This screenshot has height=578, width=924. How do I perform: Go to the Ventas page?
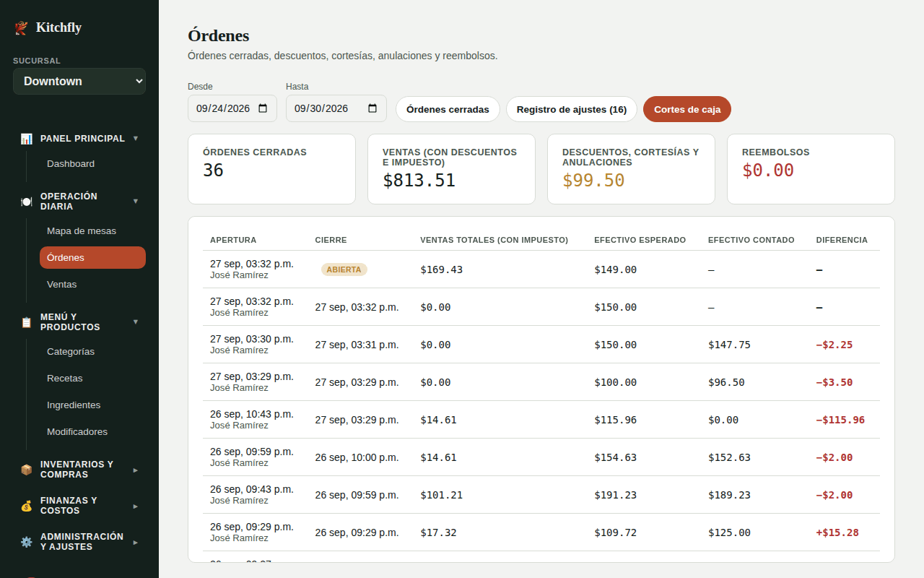(62, 285)
